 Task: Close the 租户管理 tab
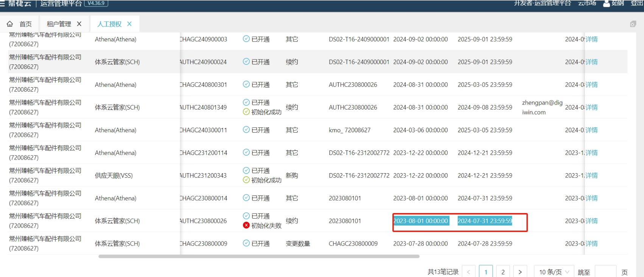tap(79, 24)
